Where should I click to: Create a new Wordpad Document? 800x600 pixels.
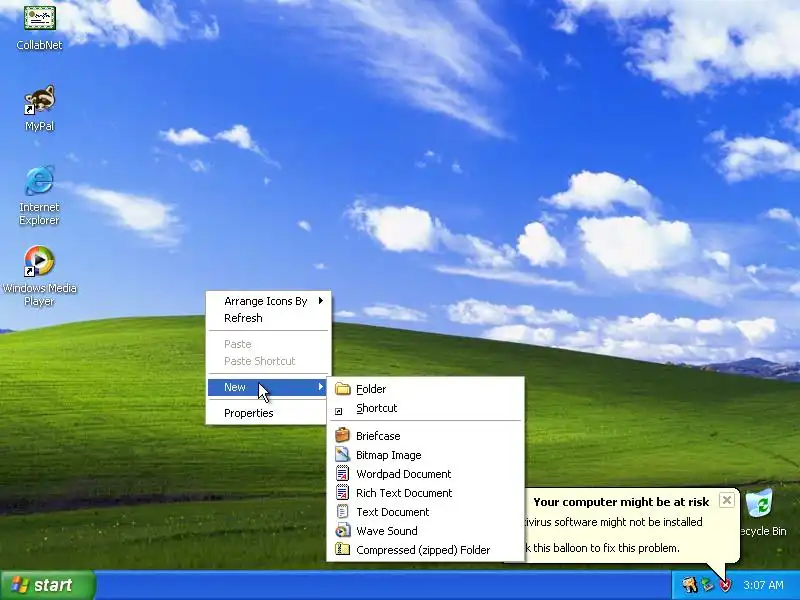click(x=426, y=473)
